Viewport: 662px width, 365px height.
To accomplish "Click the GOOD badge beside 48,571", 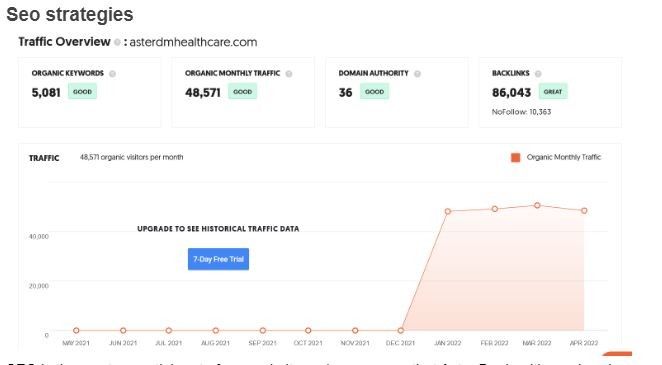I will tap(243, 92).
